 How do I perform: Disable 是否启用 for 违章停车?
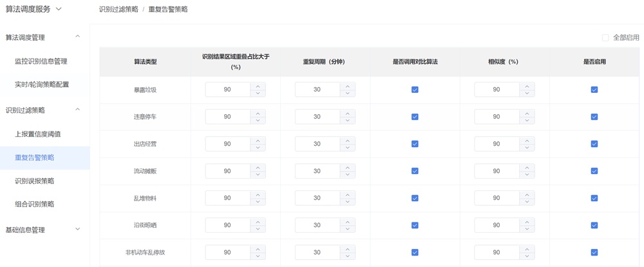pos(594,117)
